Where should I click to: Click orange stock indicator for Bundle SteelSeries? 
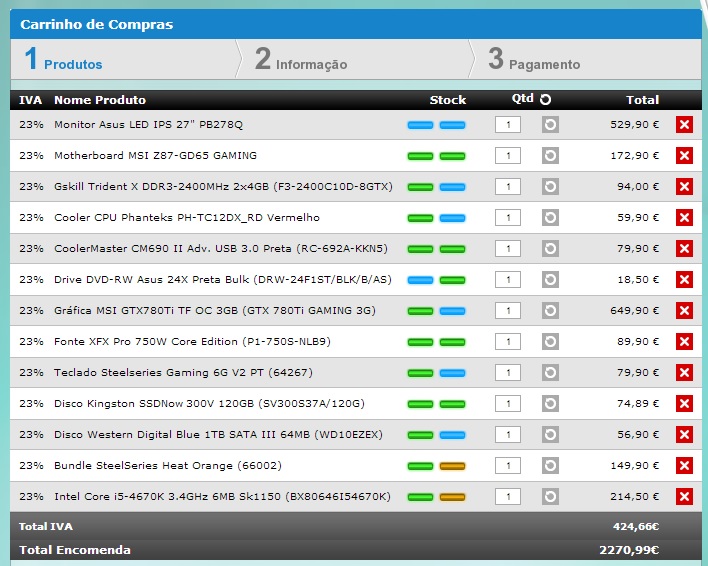coord(453,466)
